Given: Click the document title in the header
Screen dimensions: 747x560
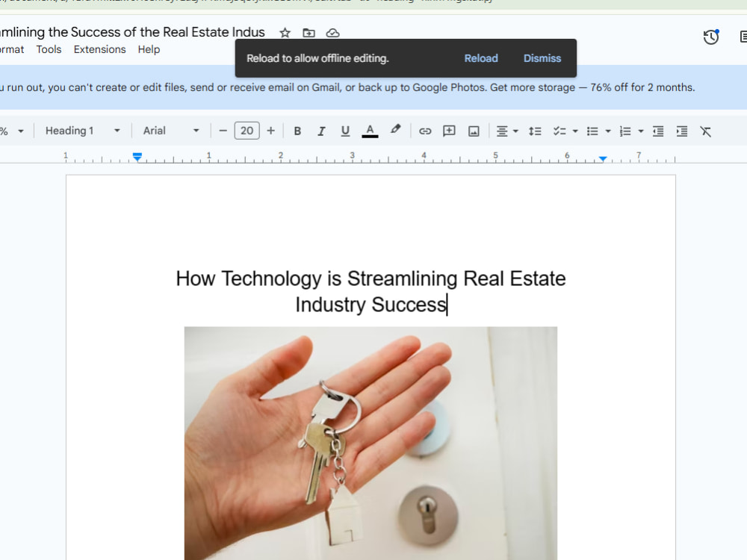Looking at the screenshot, I should tap(132, 32).
